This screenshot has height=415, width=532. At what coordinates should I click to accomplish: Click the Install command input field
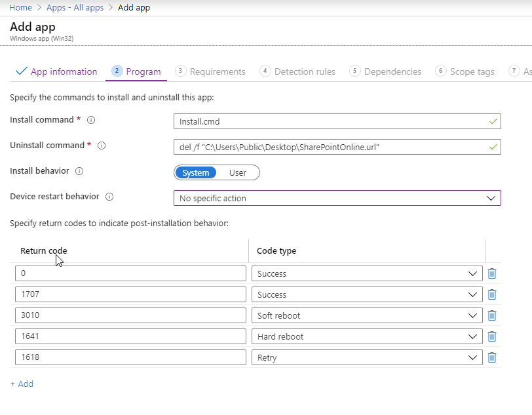(337, 121)
